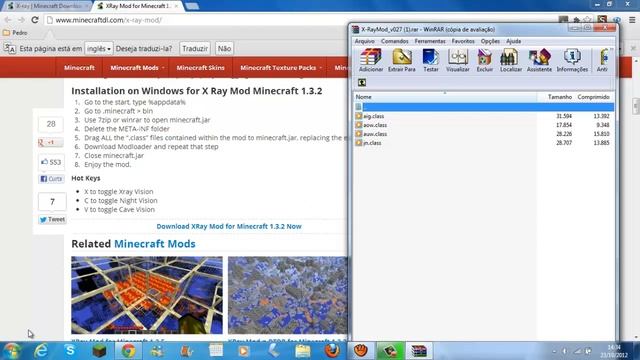Open the Favoritos menu in WinRAR
This screenshot has height=360, width=640.
[x=463, y=41]
